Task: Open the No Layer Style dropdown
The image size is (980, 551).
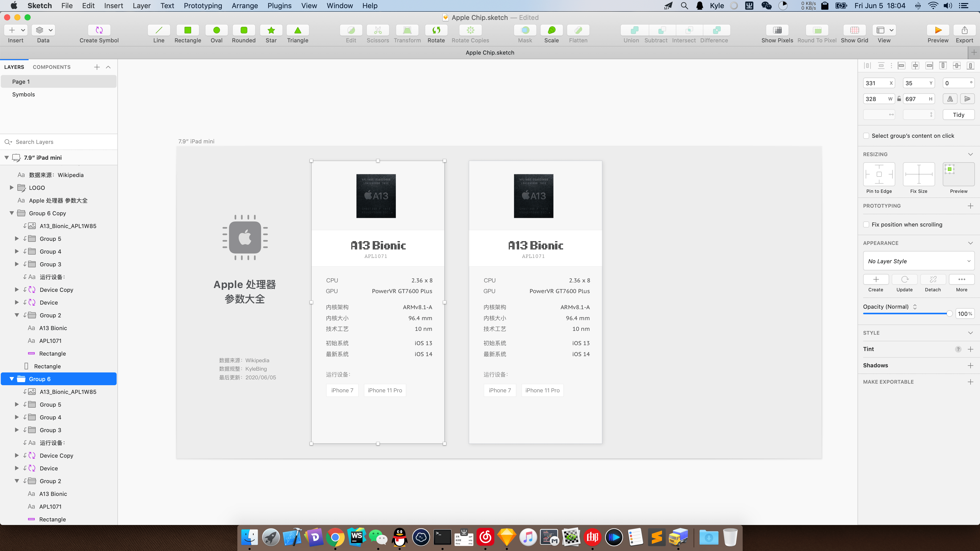Action: [x=918, y=261]
